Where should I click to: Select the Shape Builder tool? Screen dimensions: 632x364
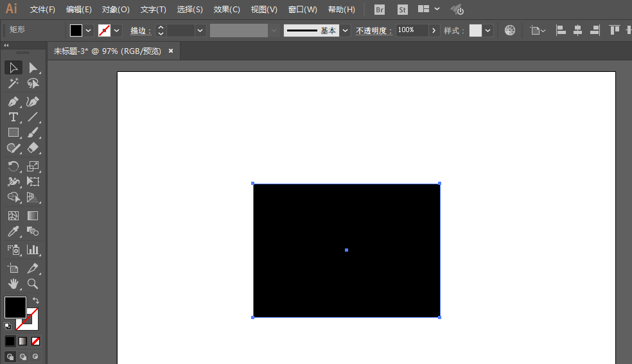coord(13,197)
